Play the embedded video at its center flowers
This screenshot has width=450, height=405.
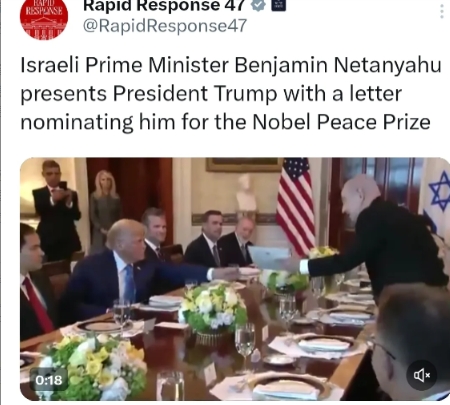[x=213, y=308]
